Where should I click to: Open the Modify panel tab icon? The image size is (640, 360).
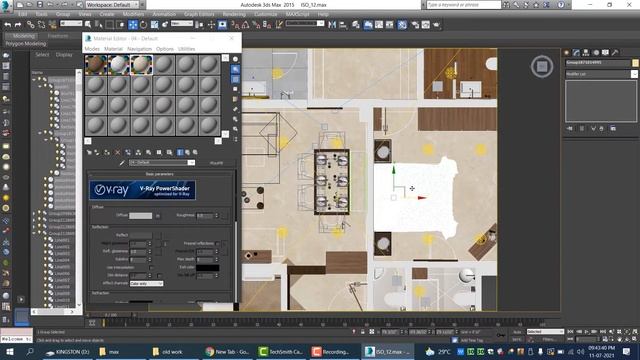(576, 53)
